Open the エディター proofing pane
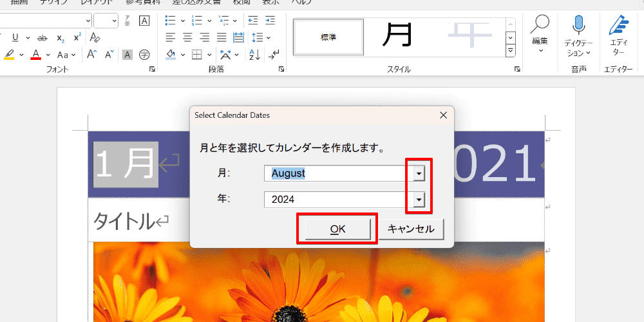Image resolution: width=644 pixels, height=322 pixels. tap(618, 35)
